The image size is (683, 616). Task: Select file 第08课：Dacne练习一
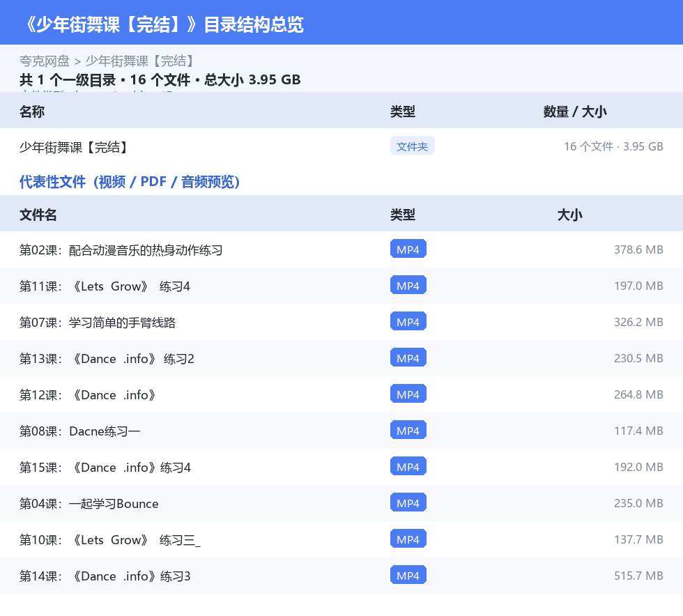tap(79, 431)
